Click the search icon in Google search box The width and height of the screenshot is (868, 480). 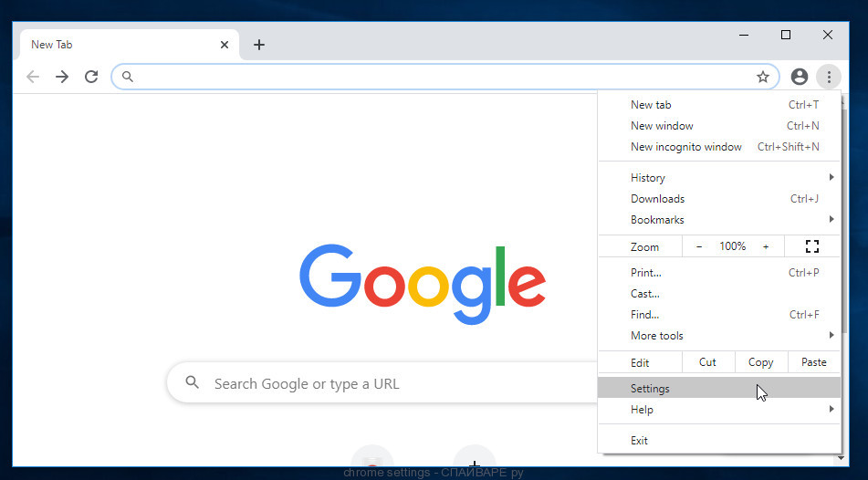192,382
